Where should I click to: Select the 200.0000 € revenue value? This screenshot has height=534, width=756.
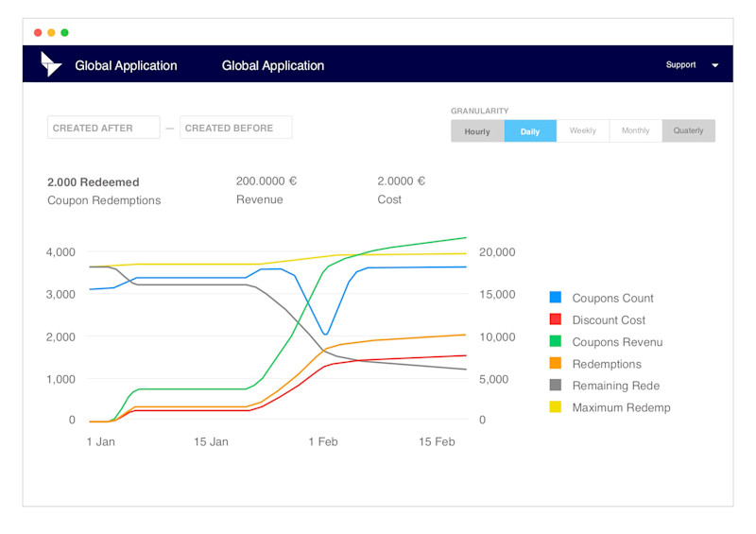point(266,181)
